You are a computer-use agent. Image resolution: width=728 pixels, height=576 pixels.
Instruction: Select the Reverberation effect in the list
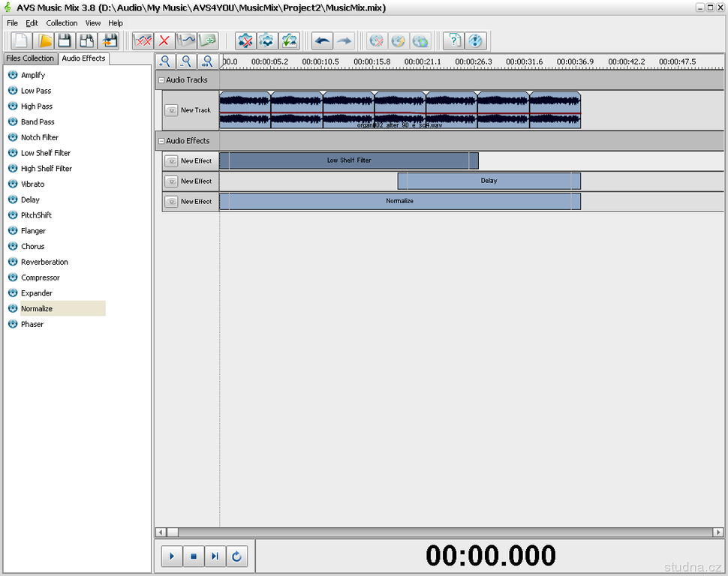coord(44,262)
